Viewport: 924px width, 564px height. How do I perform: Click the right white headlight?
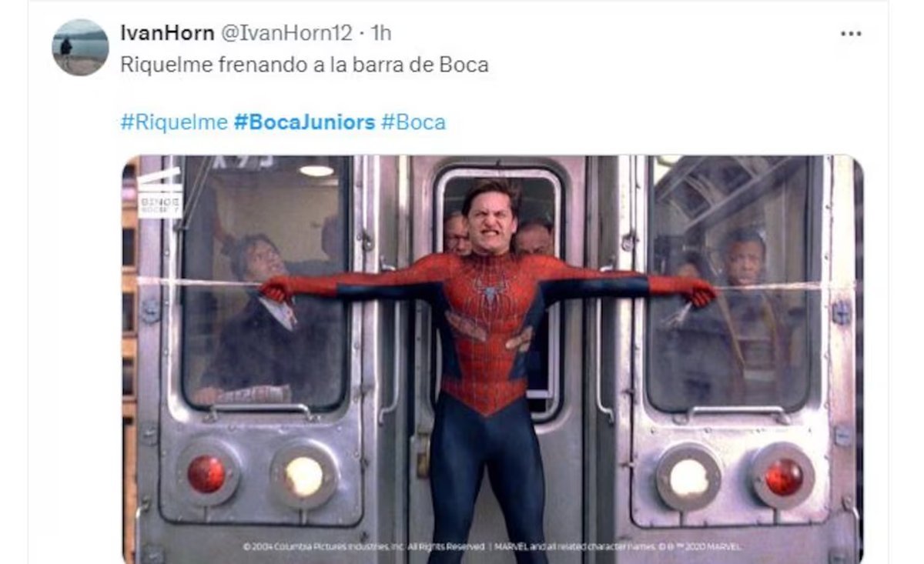(688, 477)
